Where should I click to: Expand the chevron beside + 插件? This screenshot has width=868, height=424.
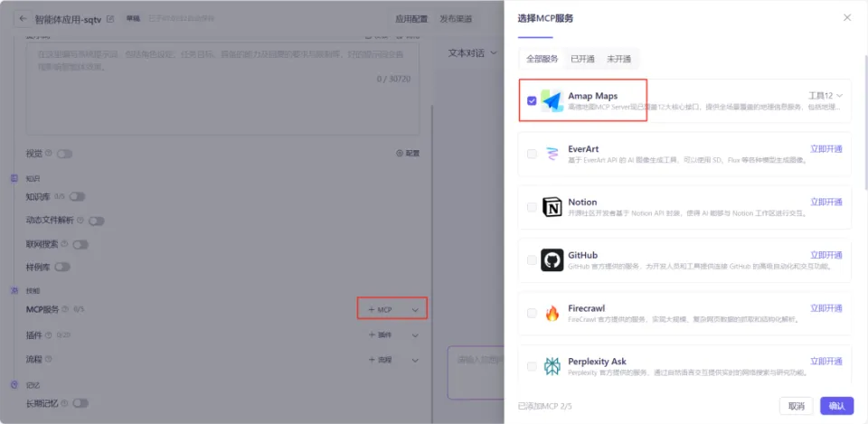[415, 335]
